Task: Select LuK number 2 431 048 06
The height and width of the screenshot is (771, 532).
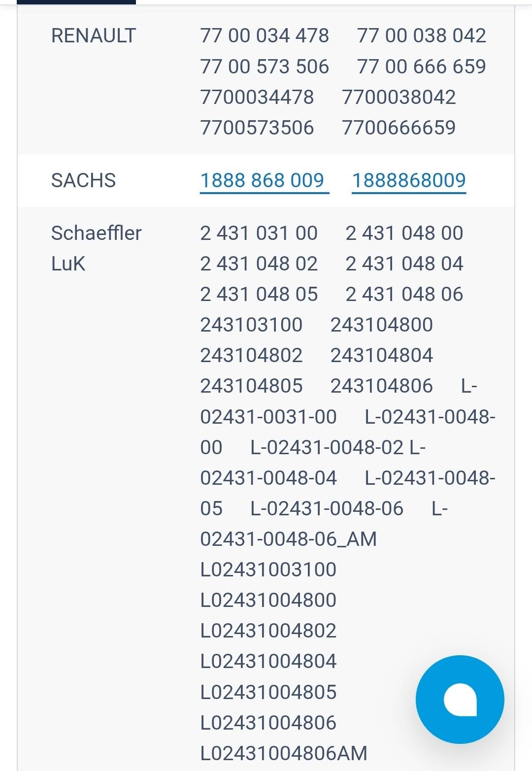Action: coord(404,294)
